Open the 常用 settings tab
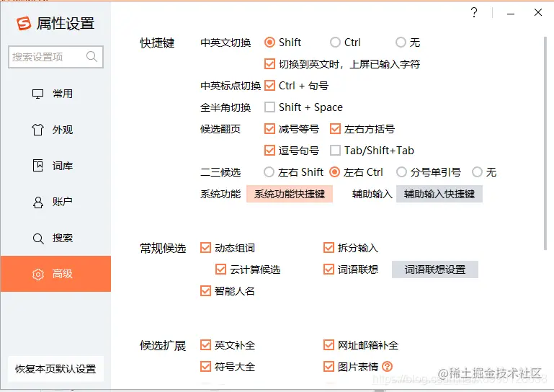554x392 pixels. pos(55,94)
